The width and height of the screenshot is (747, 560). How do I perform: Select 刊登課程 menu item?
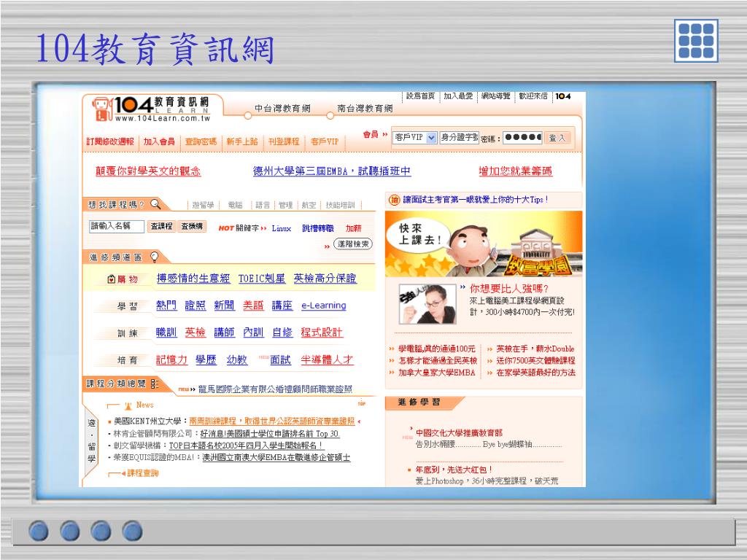point(284,141)
